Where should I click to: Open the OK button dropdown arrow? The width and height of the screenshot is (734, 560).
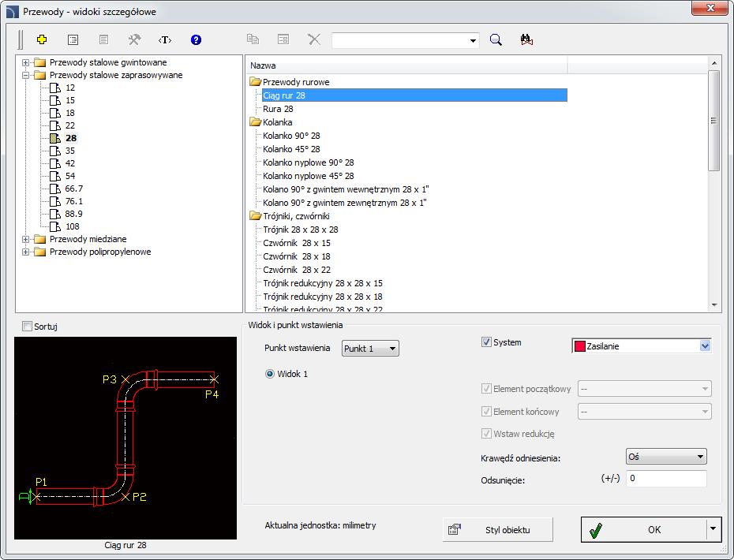click(x=713, y=529)
